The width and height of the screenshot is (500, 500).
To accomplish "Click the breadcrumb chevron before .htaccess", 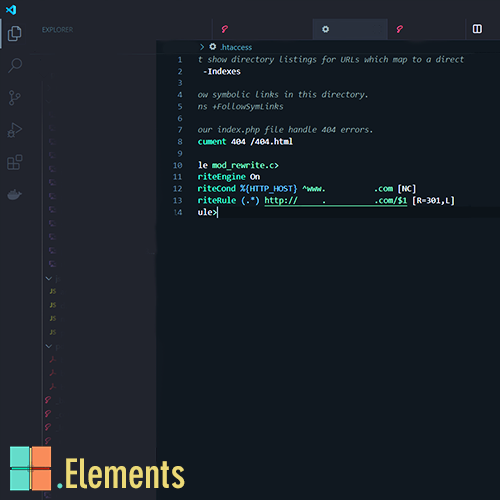I will pos(202,47).
